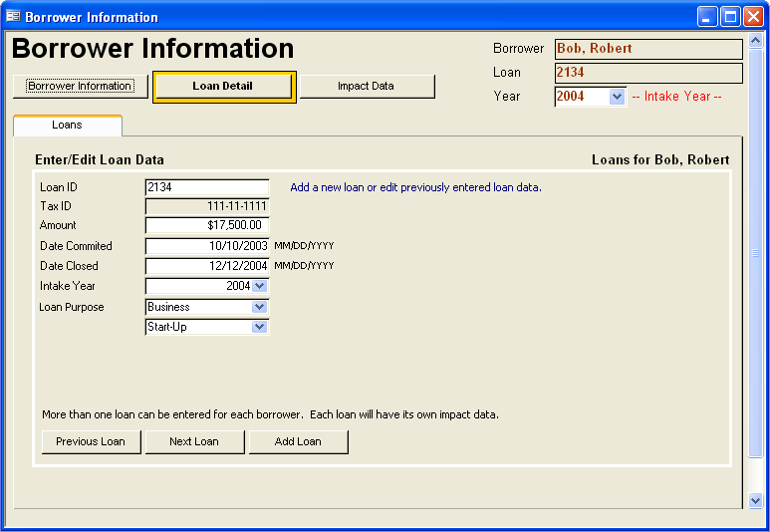Edit the Date Commited field

(x=207, y=246)
